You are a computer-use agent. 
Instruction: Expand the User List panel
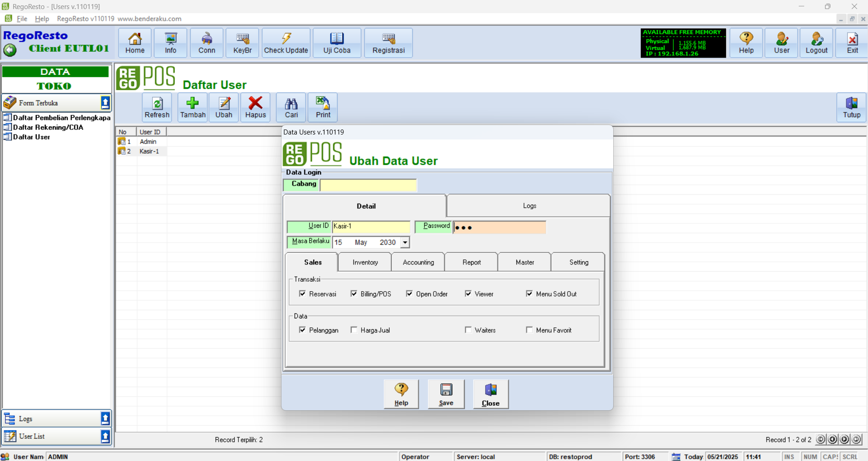pos(105,437)
